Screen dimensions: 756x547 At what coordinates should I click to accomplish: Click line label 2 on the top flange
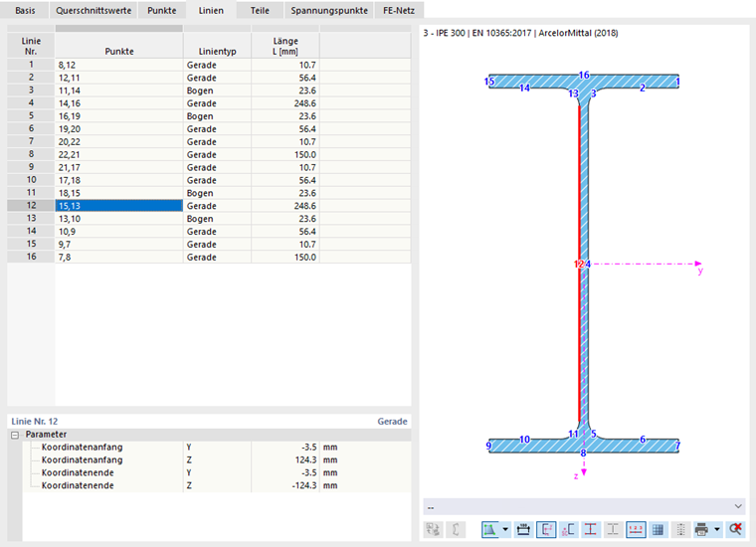643,88
